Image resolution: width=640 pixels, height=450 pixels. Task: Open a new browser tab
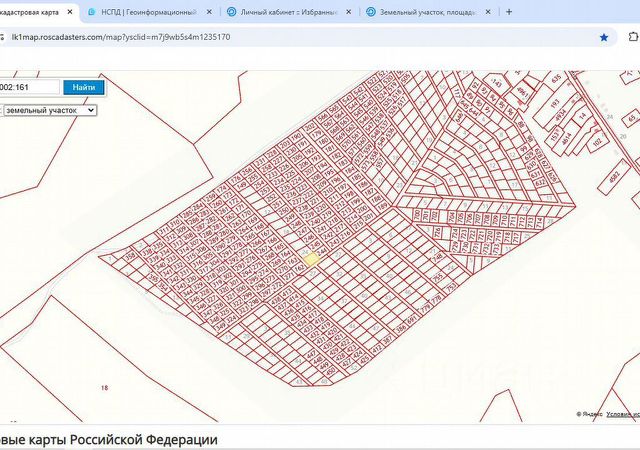pos(509,12)
